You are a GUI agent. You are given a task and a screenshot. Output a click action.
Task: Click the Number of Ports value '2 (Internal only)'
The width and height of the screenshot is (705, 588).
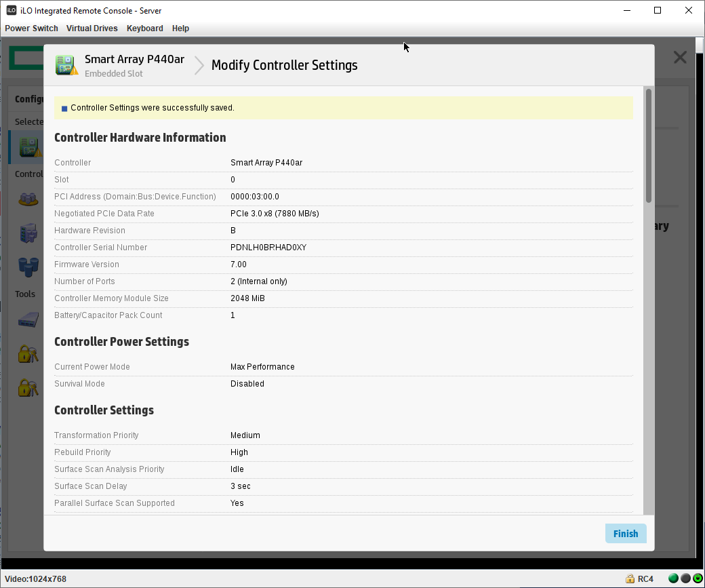click(x=259, y=281)
